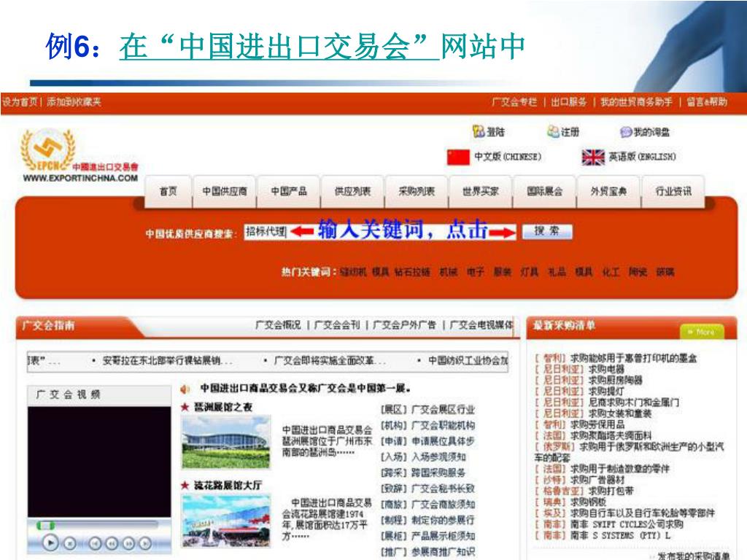747x560 pixels.
Task: Open 采购列表 tab
Action: pos(417,192)
